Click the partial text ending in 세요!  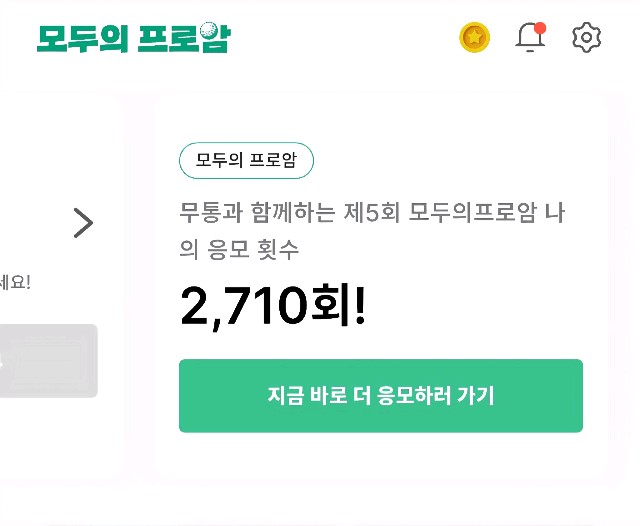coord(15,282)
